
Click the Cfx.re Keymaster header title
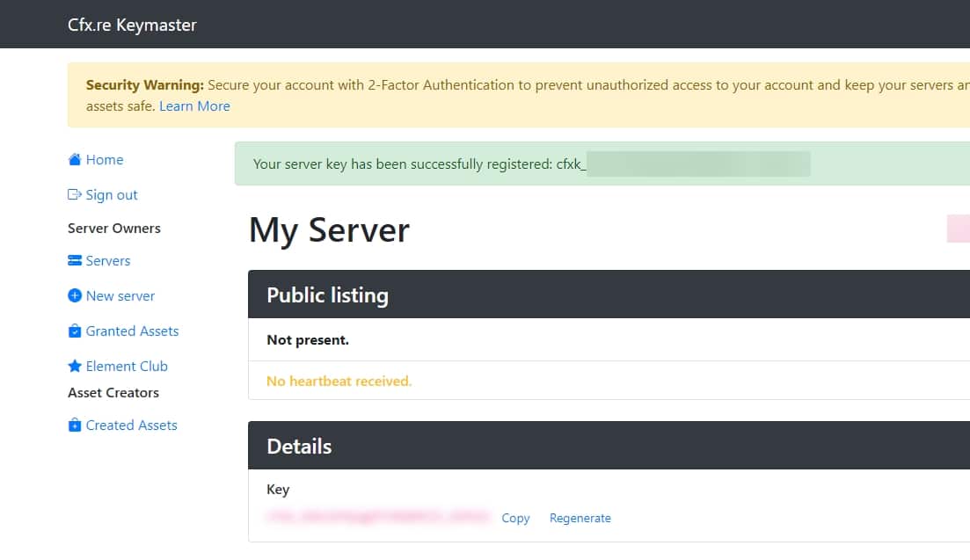tap(132, 25)
